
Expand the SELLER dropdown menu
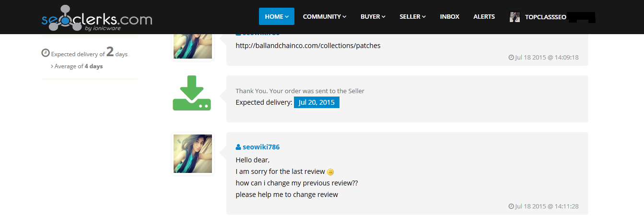[412, 16]
